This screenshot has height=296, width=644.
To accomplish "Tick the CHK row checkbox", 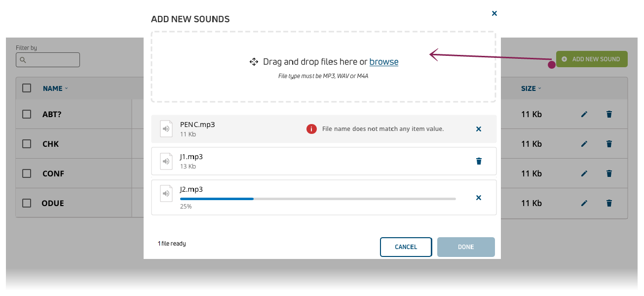I will (x=27, y=144).
